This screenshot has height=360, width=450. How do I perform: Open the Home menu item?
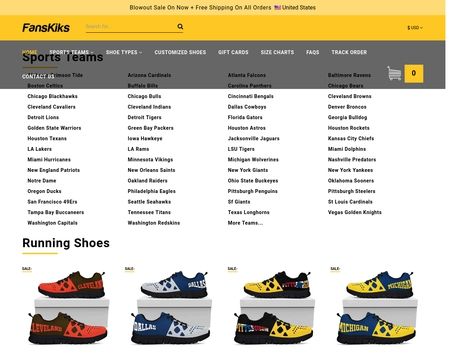pos(29,52)
